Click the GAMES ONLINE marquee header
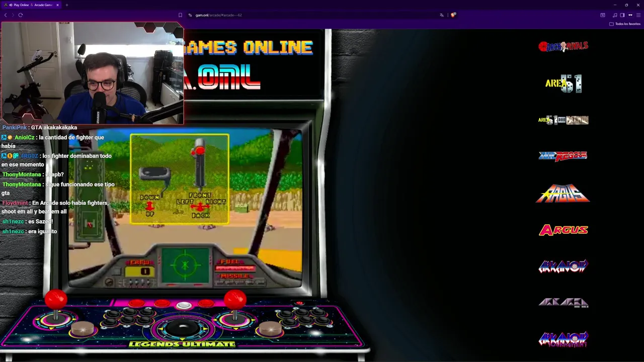Viewport: 644px width, 362px height. (x=249, y=48)
